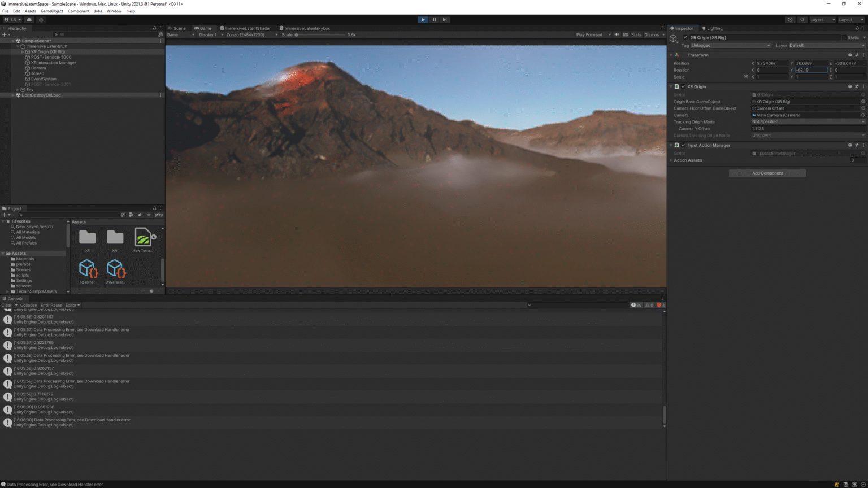Click the Add Component button

coord(767,173)
